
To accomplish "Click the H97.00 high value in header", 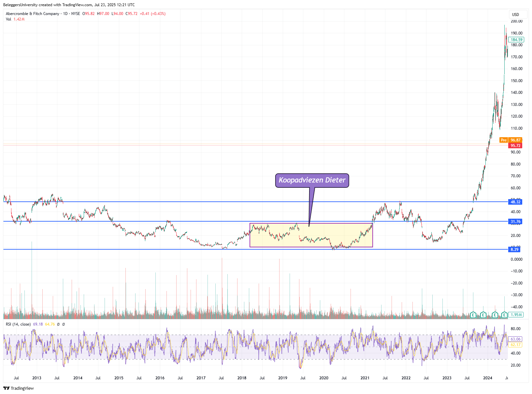I will point(103,14).
